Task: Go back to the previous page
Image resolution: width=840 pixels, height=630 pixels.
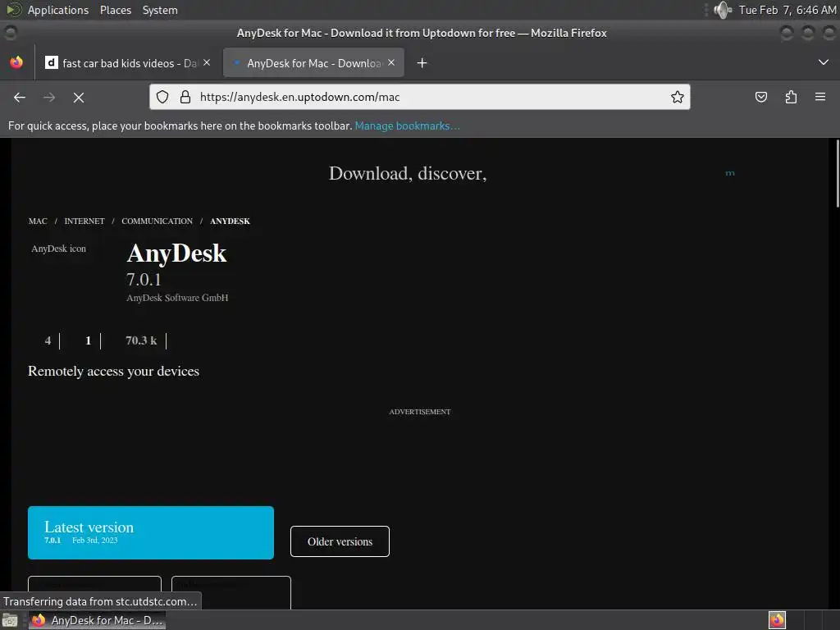Action: 20,98
